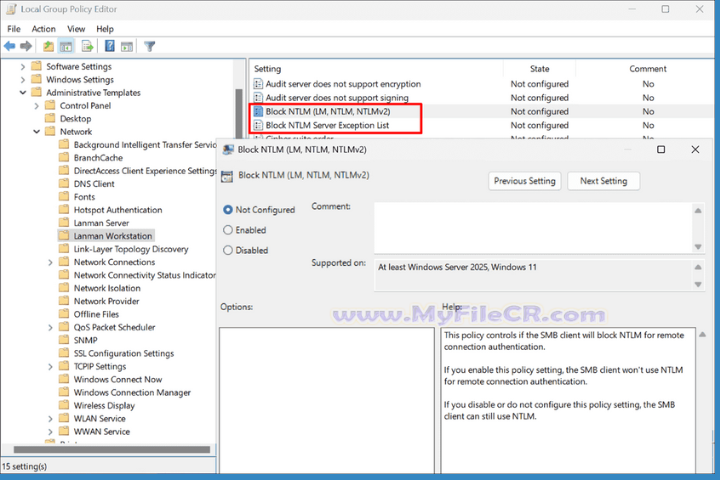Maximize the Block NTLM dialog

[x=661, y=149]
